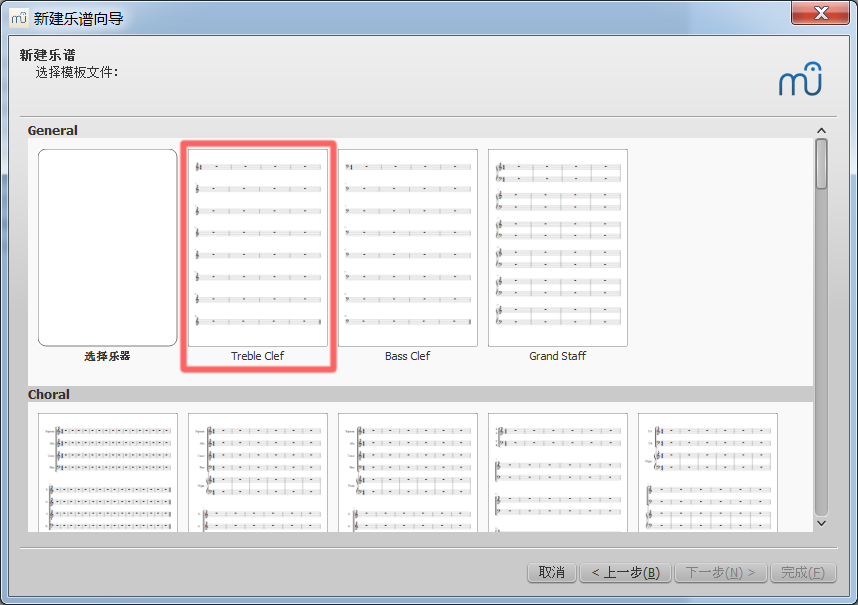Select the fourth Choral template thumbnail
Screen dimensions: 858x605
tap(558, 472)
